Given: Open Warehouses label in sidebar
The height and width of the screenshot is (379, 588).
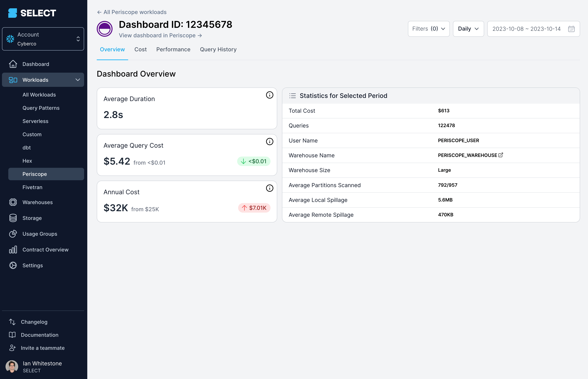Looking at the screenshot, I should [x=38, y=202].
